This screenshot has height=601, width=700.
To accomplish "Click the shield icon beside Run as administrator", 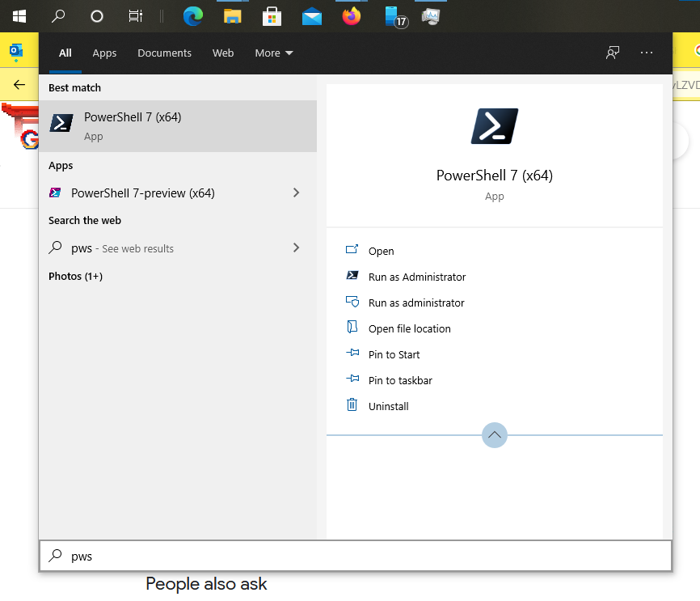I will (x=352, y=302).
